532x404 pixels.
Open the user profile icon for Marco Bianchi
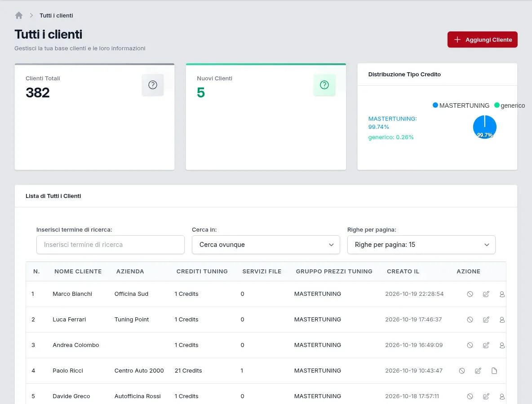click(502, 294)
